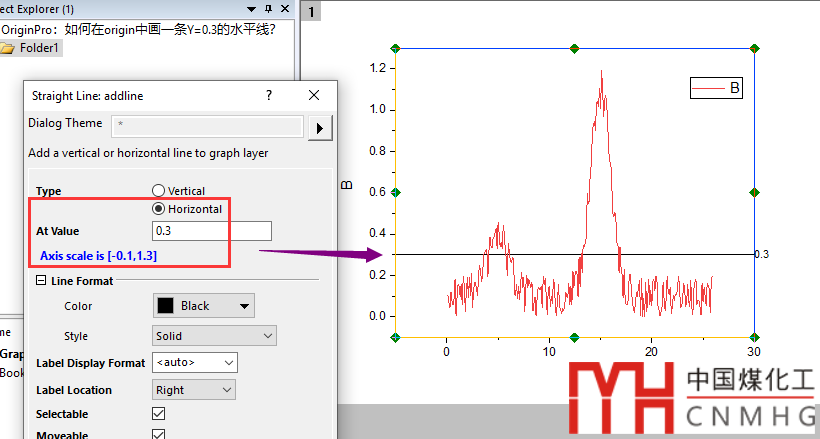Viewport: 820px width, 439px height.
Task: Expand the Label Location dropdown
Action: pyautogui.click(x=195, y=390)
